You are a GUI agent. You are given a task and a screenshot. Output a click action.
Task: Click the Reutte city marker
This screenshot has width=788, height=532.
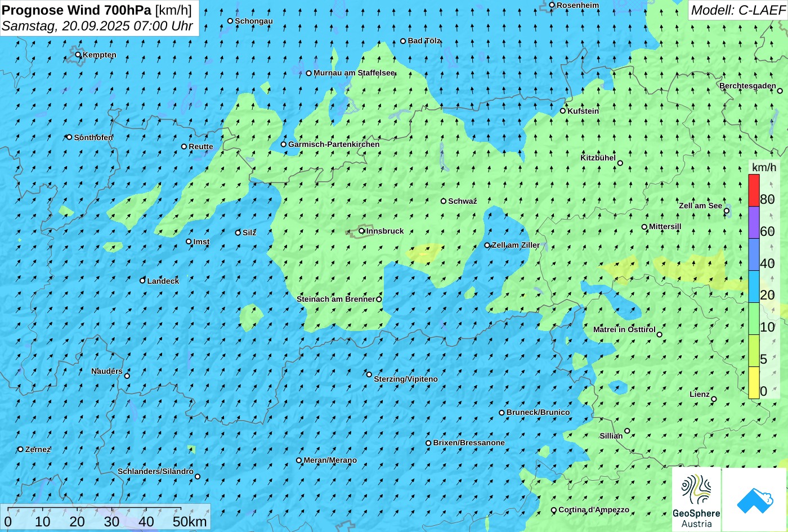tap(184, 146)
